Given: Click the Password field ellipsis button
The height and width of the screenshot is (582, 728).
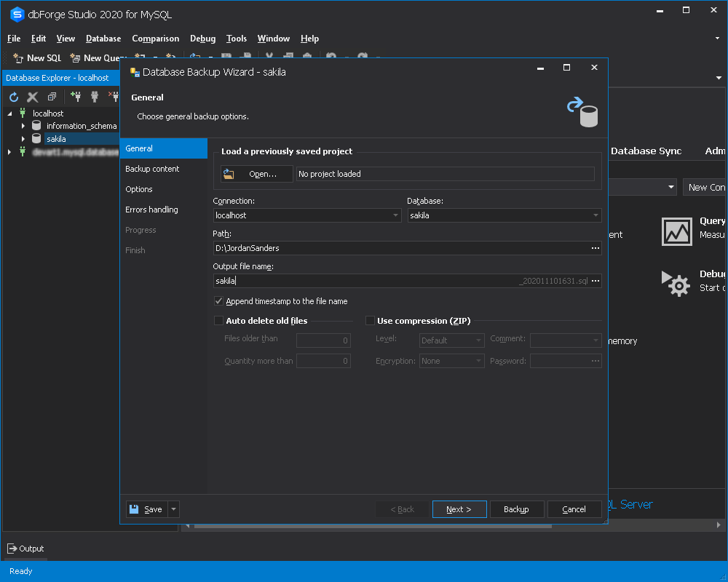Looking at the screenshot, I should (x=596, y=361).
